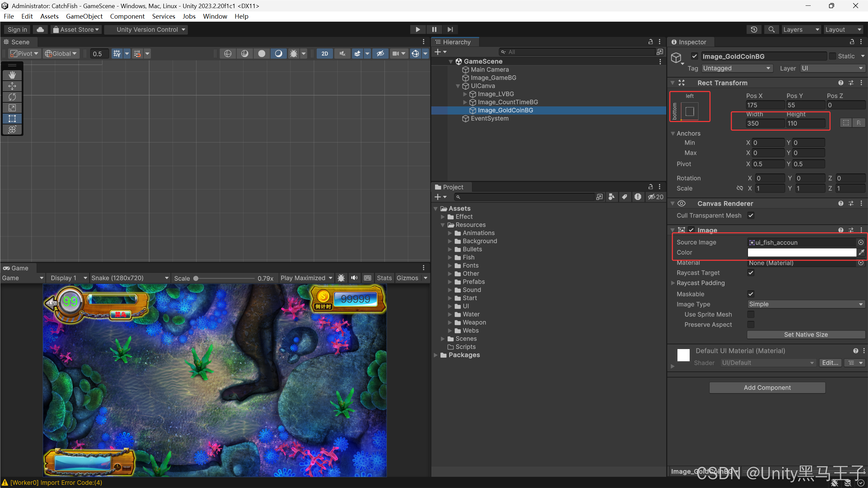Open the GameObject menu
Viewport: 868px width, 488px height.
84,16
